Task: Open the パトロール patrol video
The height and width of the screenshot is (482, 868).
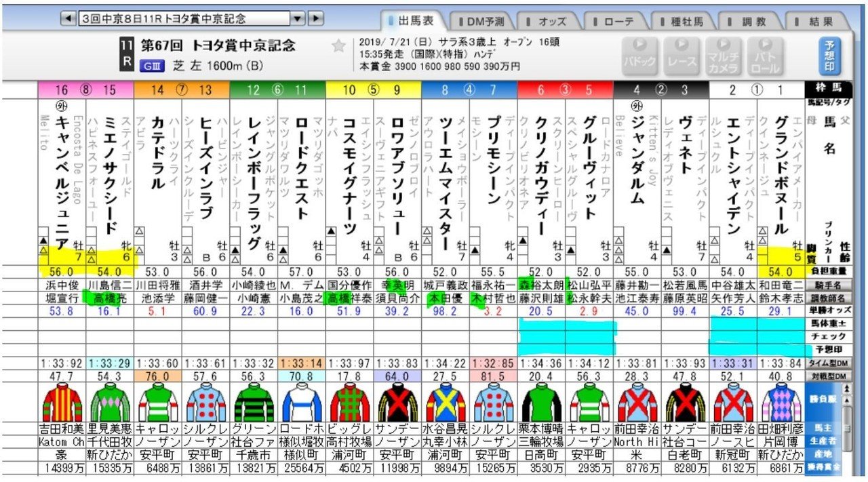Action: (764, 56)
